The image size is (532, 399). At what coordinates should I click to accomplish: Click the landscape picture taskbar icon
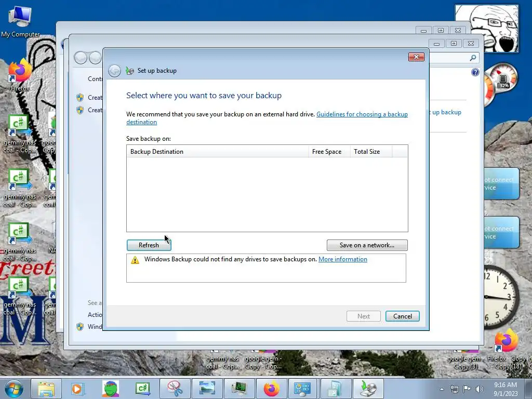207,389
